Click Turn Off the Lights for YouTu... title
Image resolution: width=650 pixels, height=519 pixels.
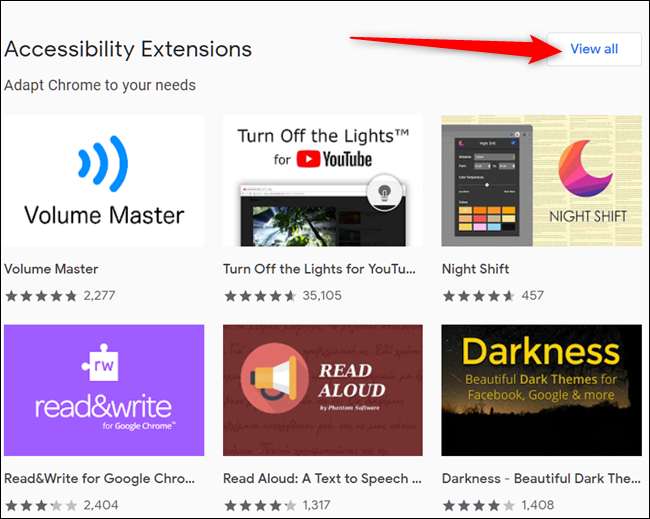[x=319, y=269]
